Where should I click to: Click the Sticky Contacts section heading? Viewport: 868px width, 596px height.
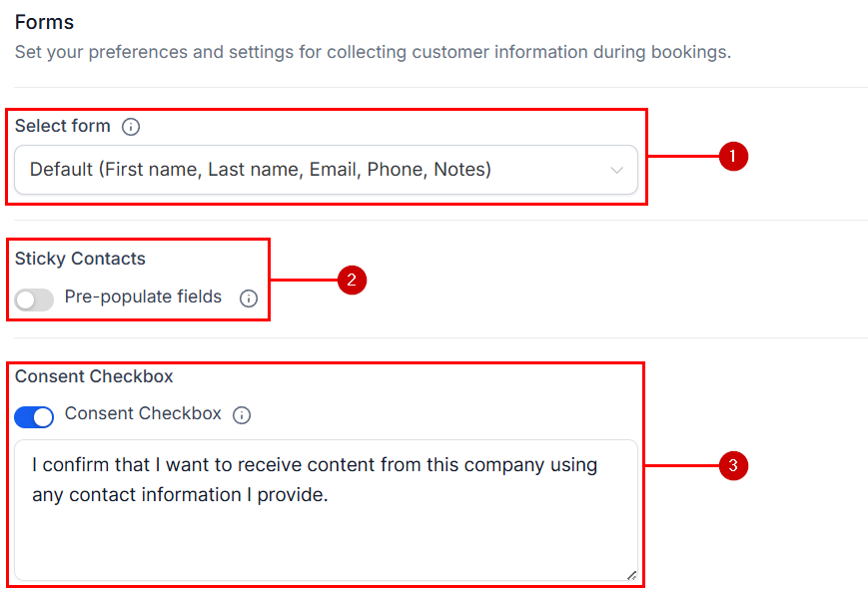pyautogui.click(x=80, y=259)
